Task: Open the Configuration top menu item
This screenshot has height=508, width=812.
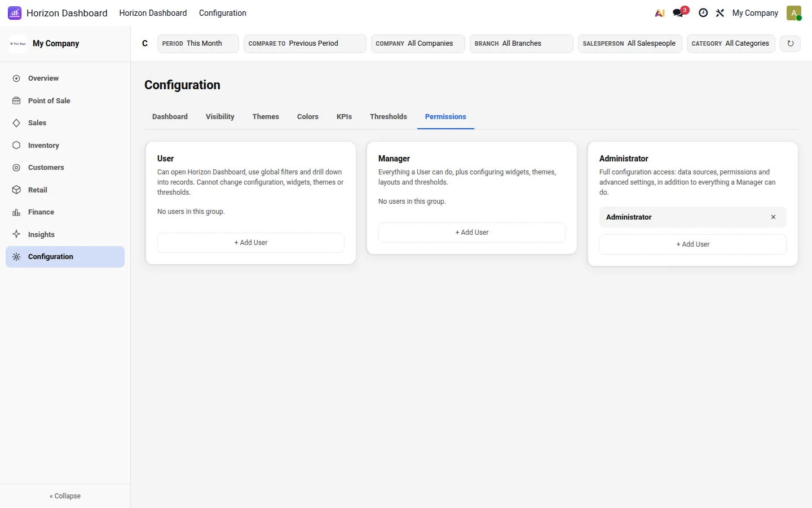Action: 223,13
